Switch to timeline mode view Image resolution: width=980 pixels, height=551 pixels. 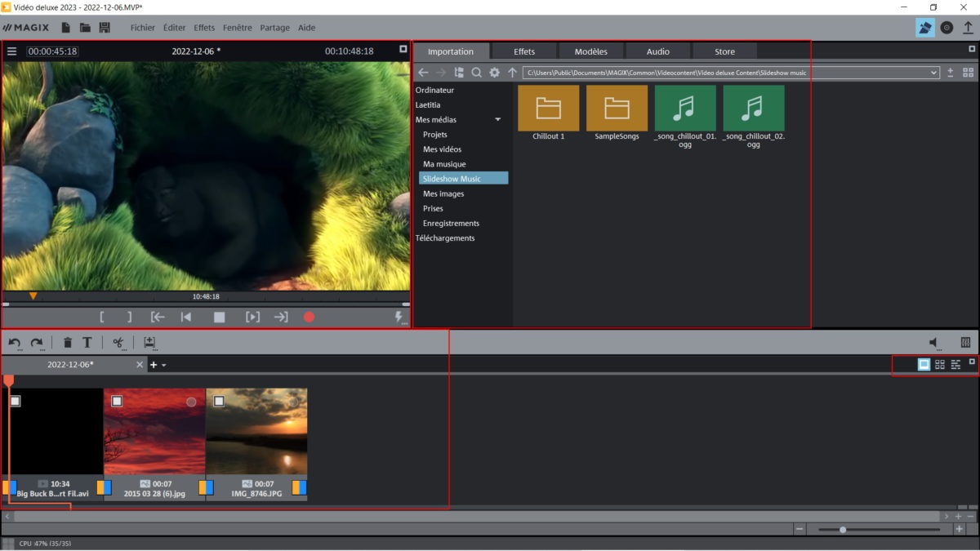click(955, 365)
